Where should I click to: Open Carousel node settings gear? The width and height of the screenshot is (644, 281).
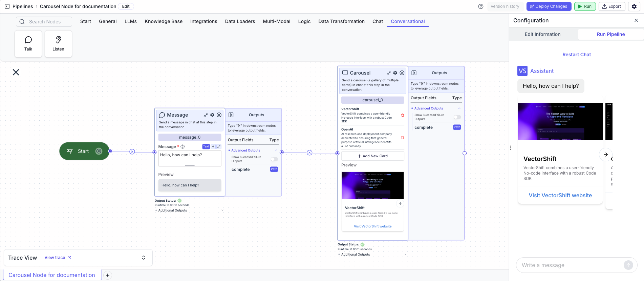(x=395, y=73)
